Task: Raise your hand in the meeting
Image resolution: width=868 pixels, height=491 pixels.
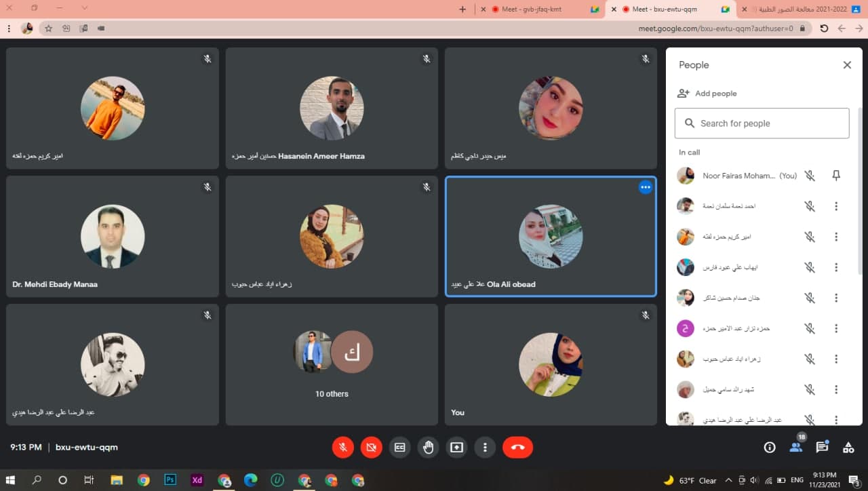Action: click(x=428, y=448)
